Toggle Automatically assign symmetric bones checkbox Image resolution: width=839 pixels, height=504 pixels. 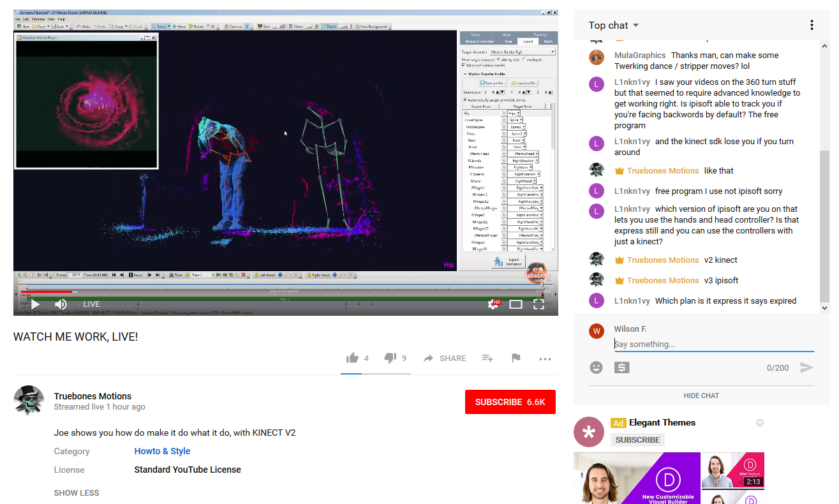465,100
